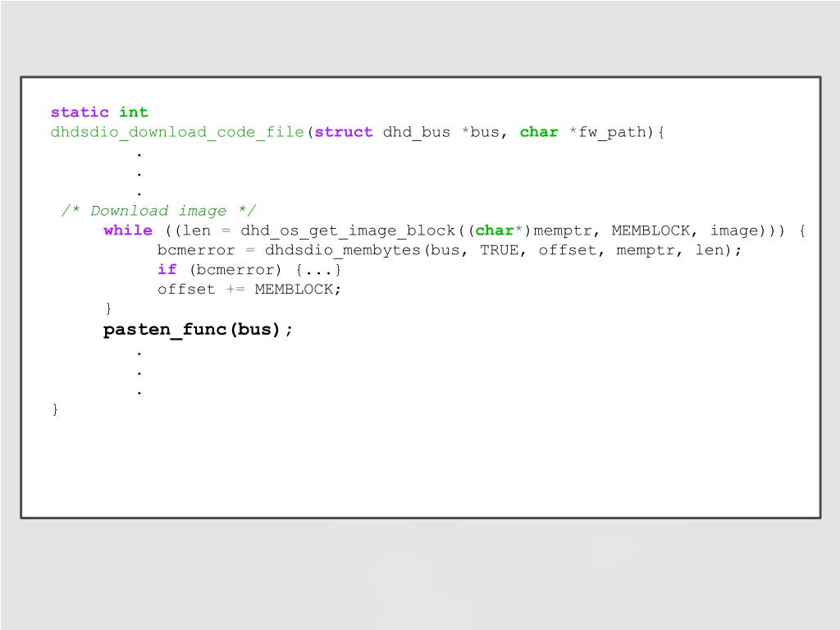Click 'offset' in the 'offset += MEMBLOCK' line
The image size is (840, 630).
186,290
